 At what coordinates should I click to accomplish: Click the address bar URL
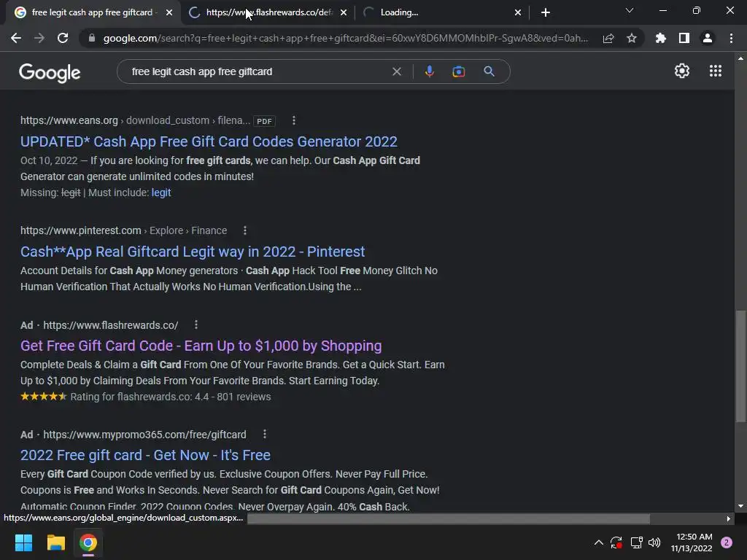(x=345, y=38)
